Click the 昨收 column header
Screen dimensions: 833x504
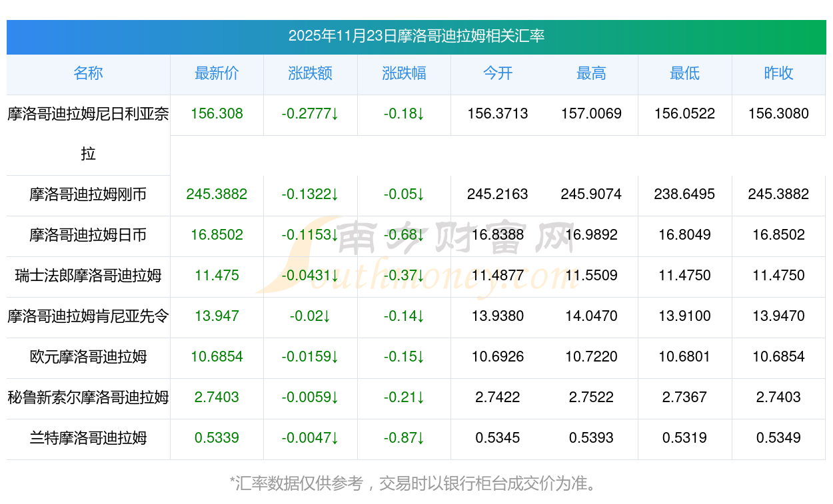(x=778, y=73)
